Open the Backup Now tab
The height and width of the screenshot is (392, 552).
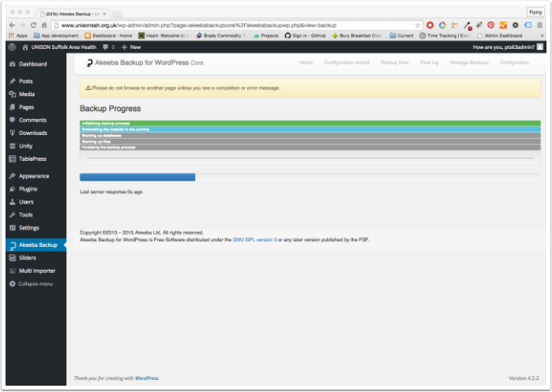click(394, 62)
